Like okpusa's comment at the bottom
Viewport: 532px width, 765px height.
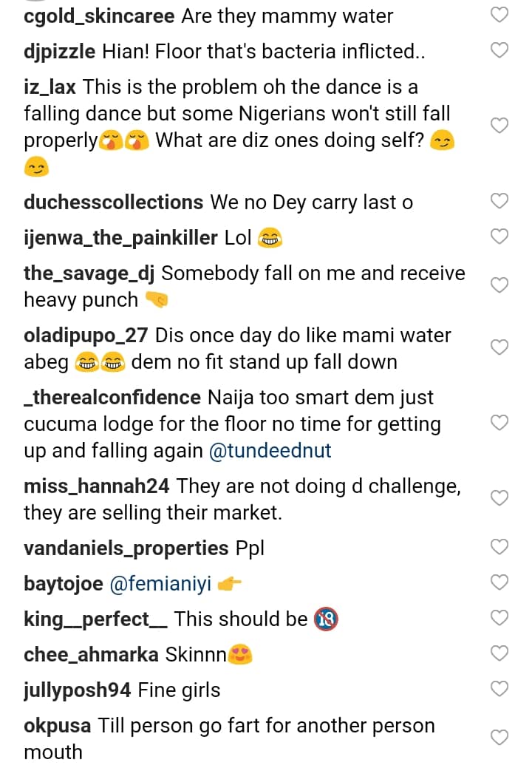[x=500, y=738]
